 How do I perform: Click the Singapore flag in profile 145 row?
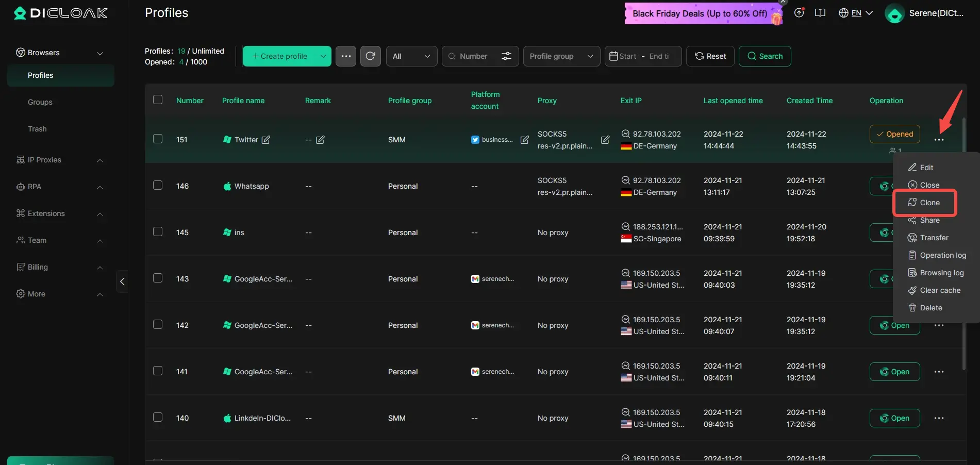(626, 239)
